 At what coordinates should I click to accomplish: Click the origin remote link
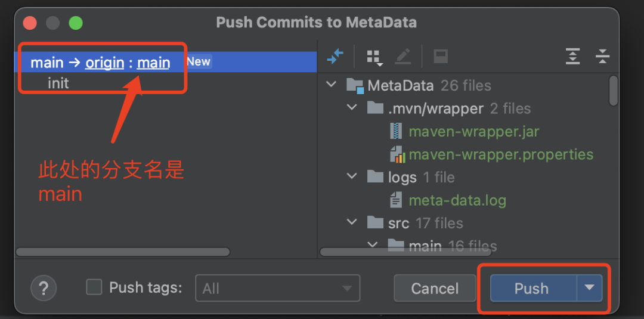coord(105,63)
